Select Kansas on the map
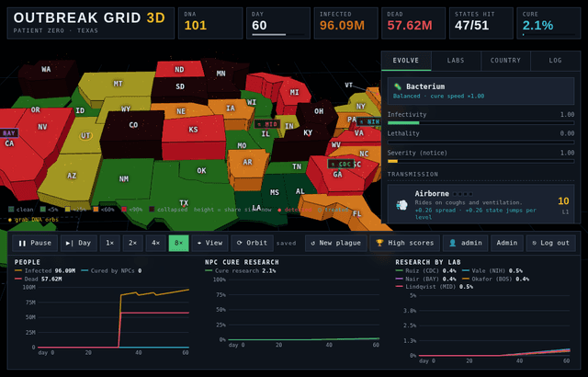 point(193,130)
